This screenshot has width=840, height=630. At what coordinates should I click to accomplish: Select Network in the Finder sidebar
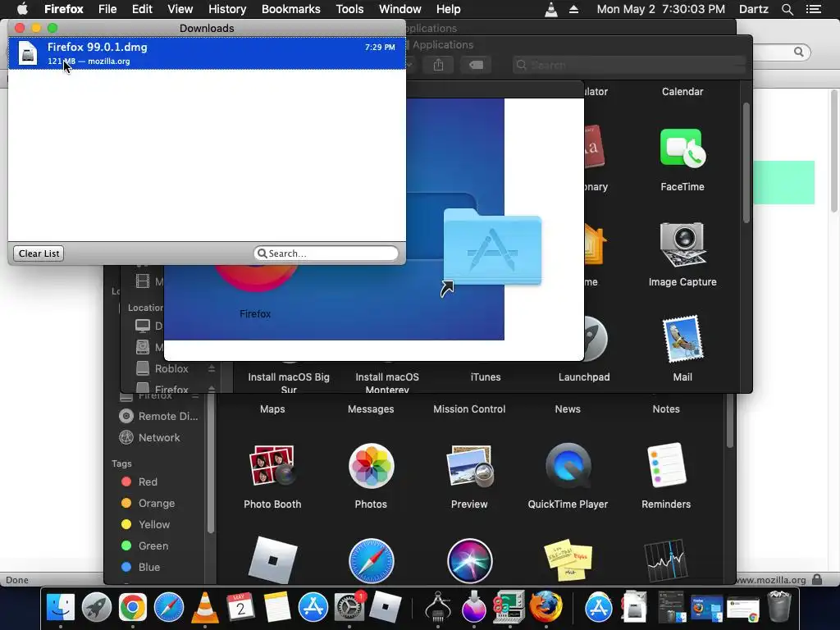coord(150,438)
